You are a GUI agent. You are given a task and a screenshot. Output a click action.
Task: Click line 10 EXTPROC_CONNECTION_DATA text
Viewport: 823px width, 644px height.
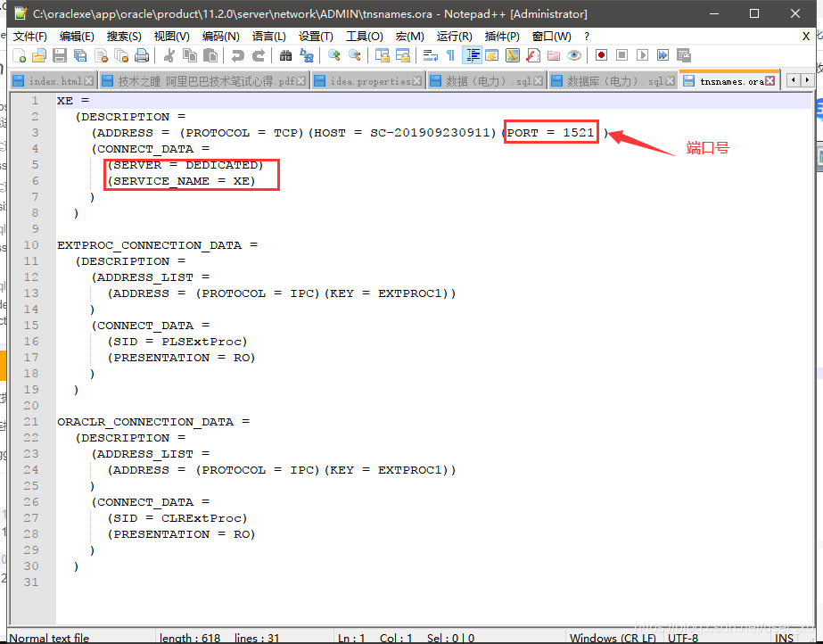pos(150,245)
